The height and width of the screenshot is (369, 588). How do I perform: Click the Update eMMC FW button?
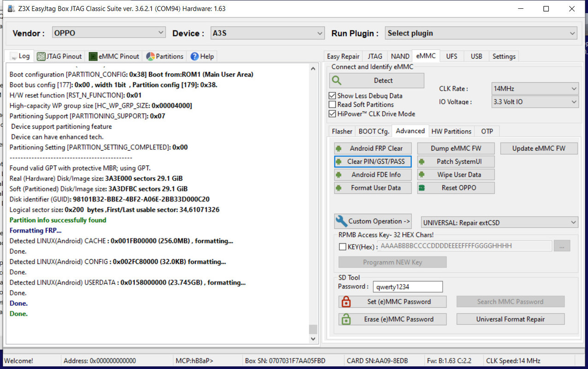coord(539,149)
